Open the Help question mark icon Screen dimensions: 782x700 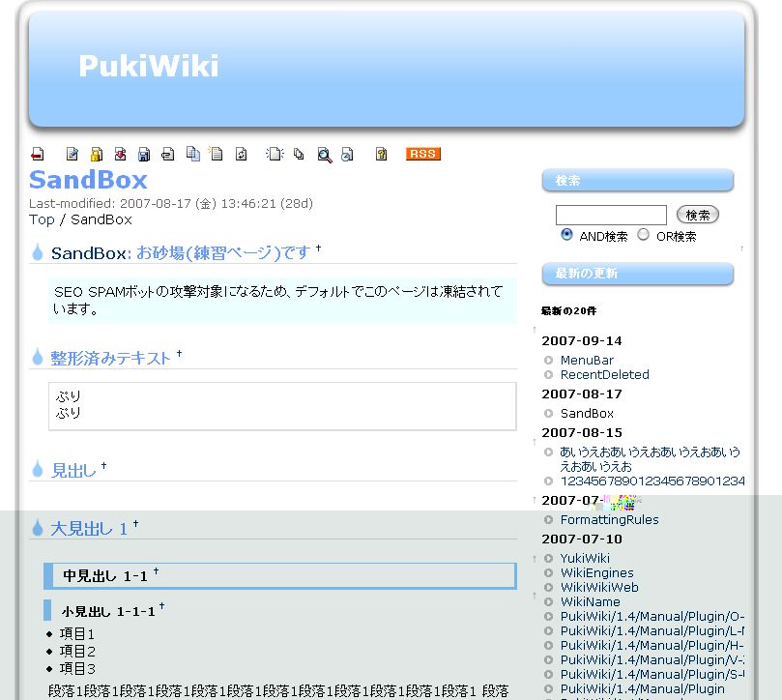(382, 154)
